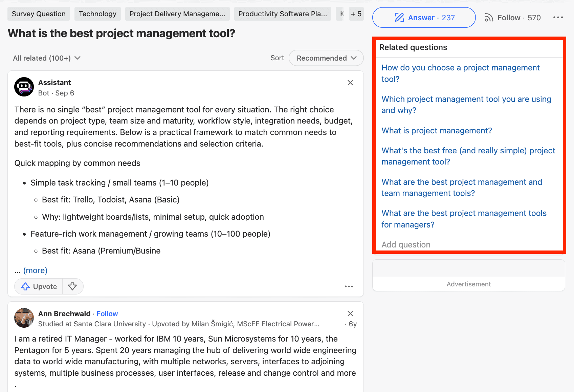574x392 pixels.
Task: Open more options for Assistant answer
Action: click(349, 287)
